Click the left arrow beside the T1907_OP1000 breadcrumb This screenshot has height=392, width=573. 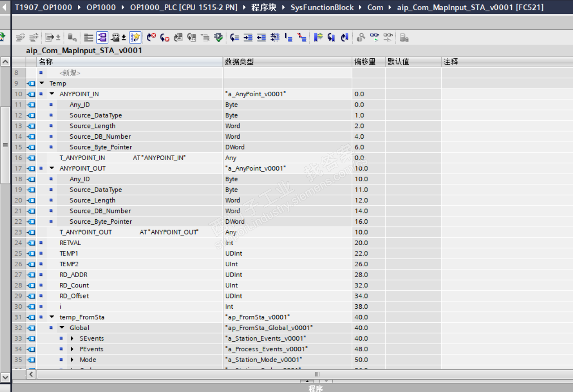click(5, 8)
